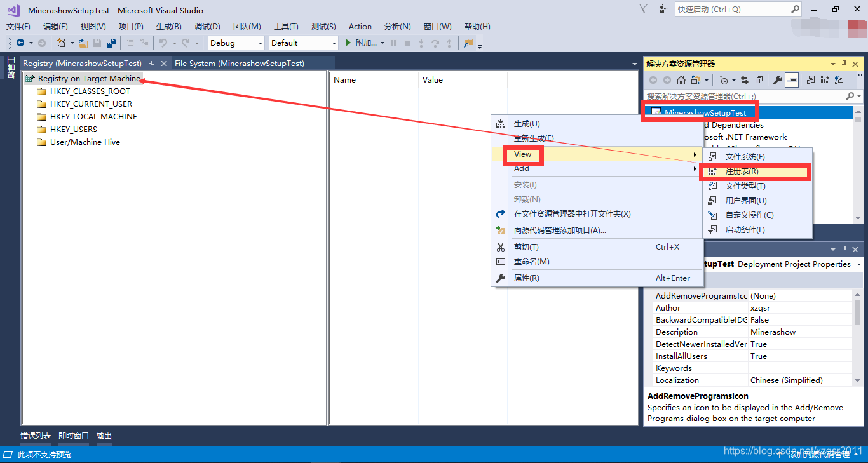The width and height of the screenshot is (868, 463).
Task: Open the 生成(B) menu
Action: coord(169,27)
